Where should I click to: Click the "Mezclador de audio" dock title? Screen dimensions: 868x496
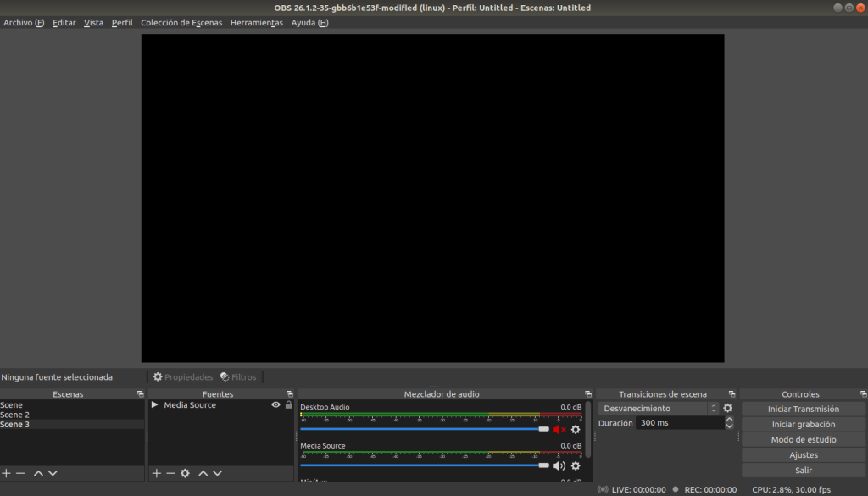442,394
